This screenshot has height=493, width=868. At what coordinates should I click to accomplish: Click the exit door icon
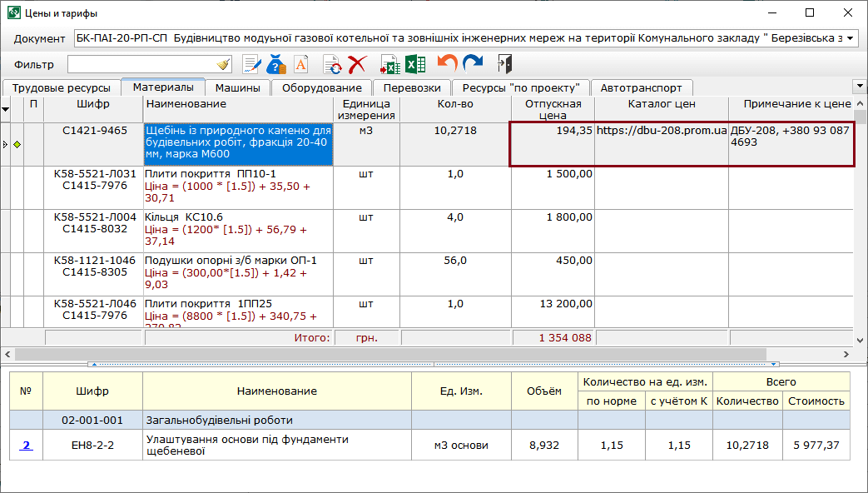(x=504, y=64)
